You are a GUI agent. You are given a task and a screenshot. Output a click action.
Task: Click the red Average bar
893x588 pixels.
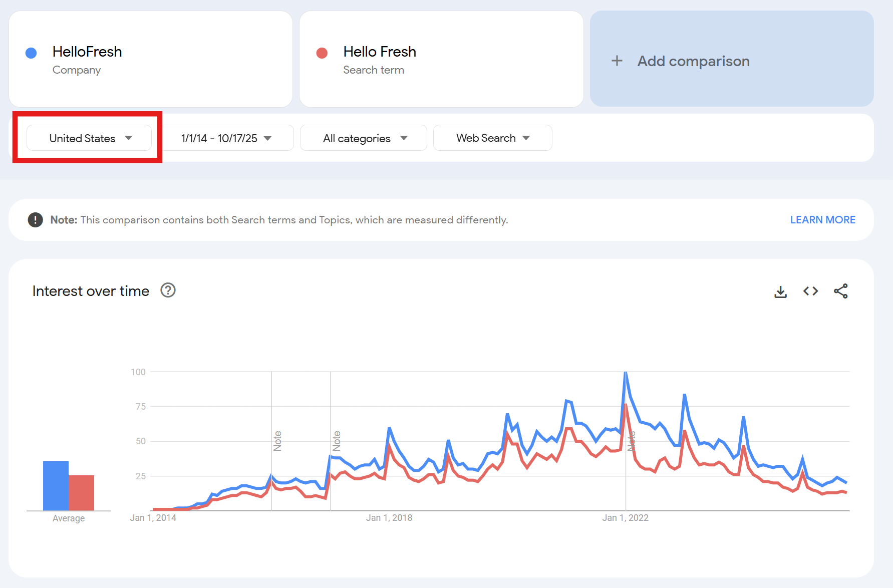click(82, 492)
